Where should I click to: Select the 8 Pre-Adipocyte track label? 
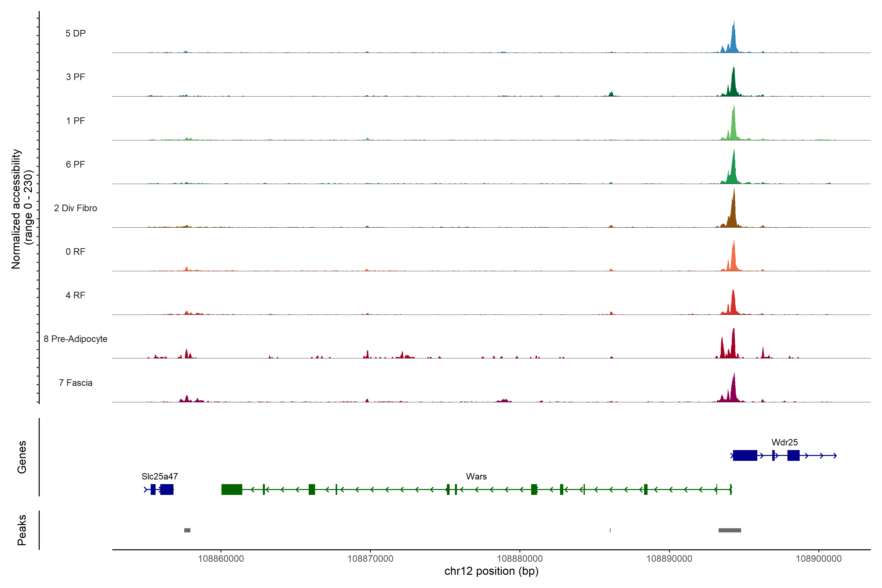point(75,339)
